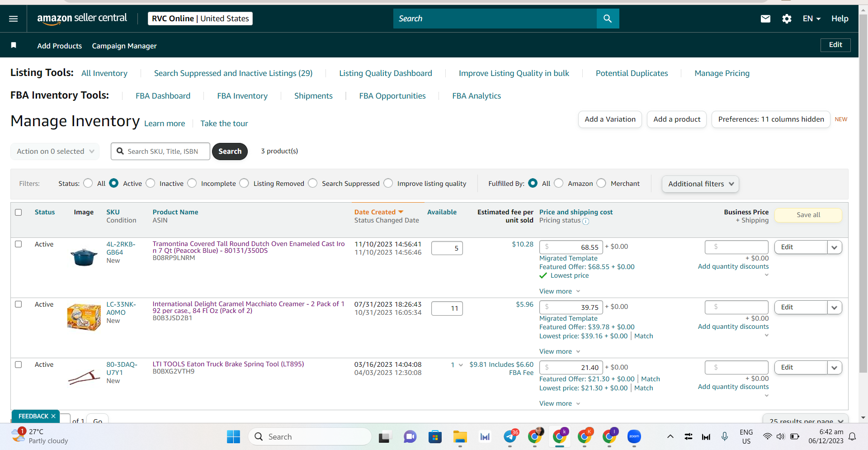This screenshot has width=868, height=450.
Task: Click the Add a product button
Action: point(677,119)
